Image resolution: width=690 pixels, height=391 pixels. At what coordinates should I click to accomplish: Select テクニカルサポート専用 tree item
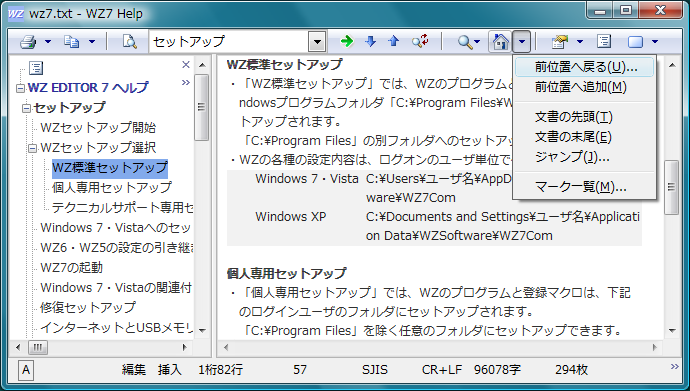tap(122, 208)
